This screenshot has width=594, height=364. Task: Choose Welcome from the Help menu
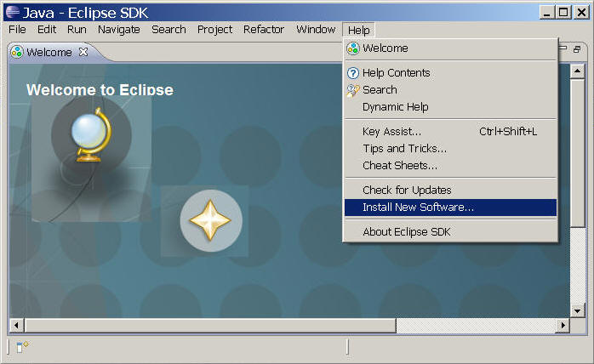pyautogui.click(x=450, y=48)
